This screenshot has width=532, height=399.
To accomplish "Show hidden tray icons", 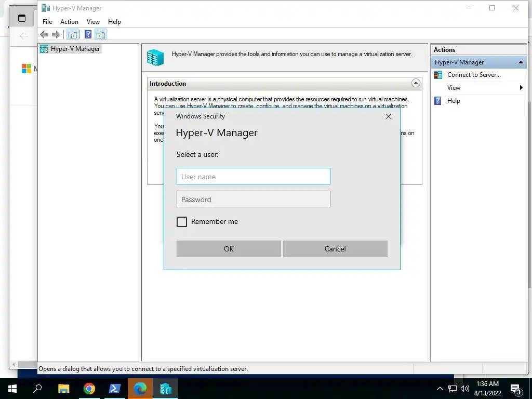I will point(440,389).
